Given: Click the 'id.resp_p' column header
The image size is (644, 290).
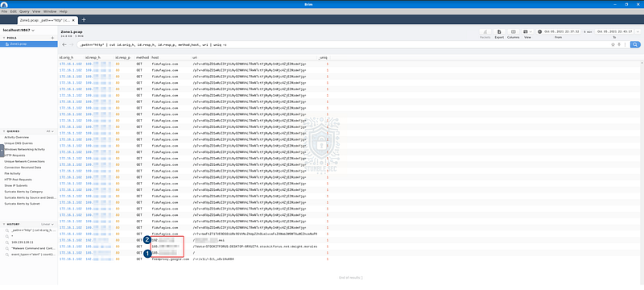Looking at the screenshot, I should 123,57.
